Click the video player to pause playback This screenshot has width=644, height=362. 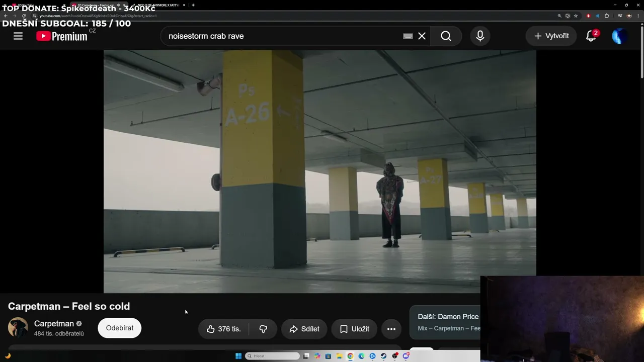coord(319,171)
